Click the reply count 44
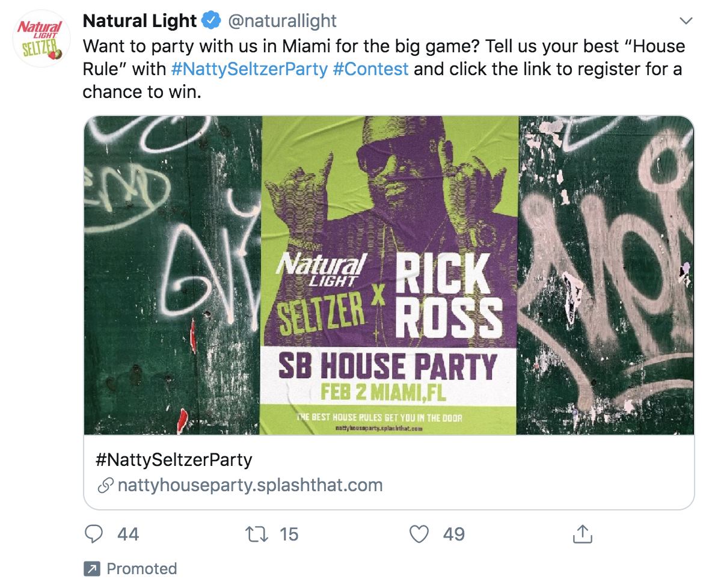The width and height of the screenshot is (712, 588). (128, 534)
